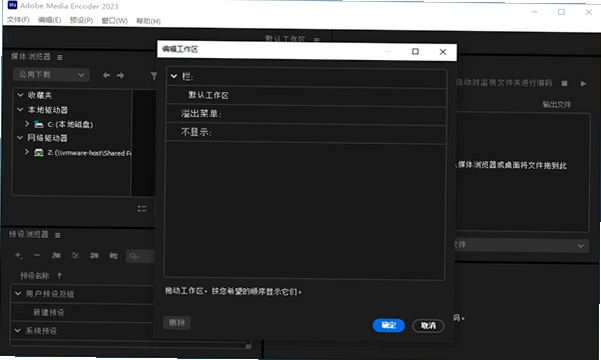Open the 公用下载 location dropdown
Image resolution: width=601 pixels, height=360 pixels.
51,74
